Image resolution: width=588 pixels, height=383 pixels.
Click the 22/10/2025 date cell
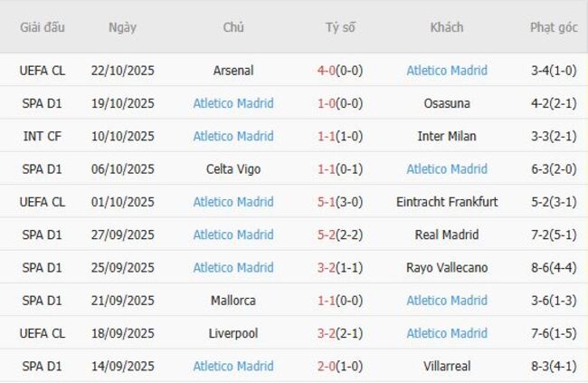(123, 71)
